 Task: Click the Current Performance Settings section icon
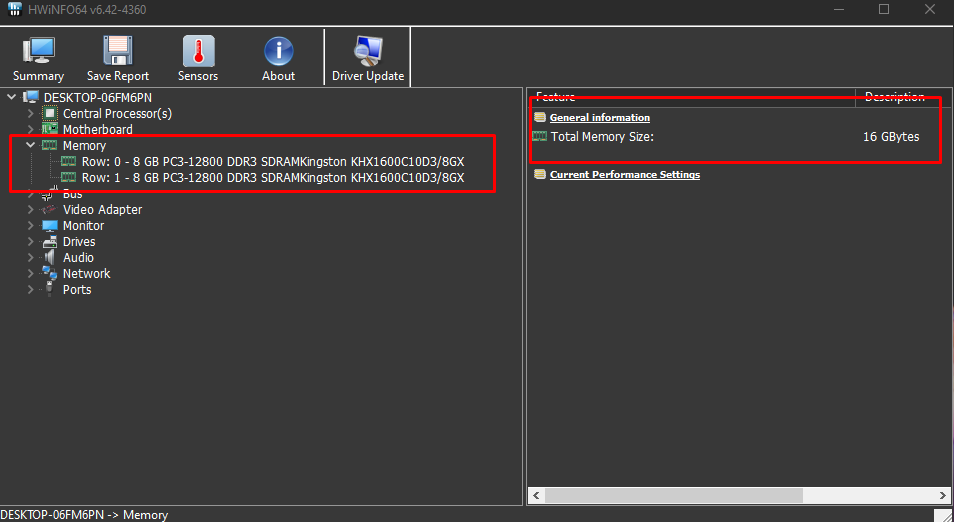coord(540,175)
